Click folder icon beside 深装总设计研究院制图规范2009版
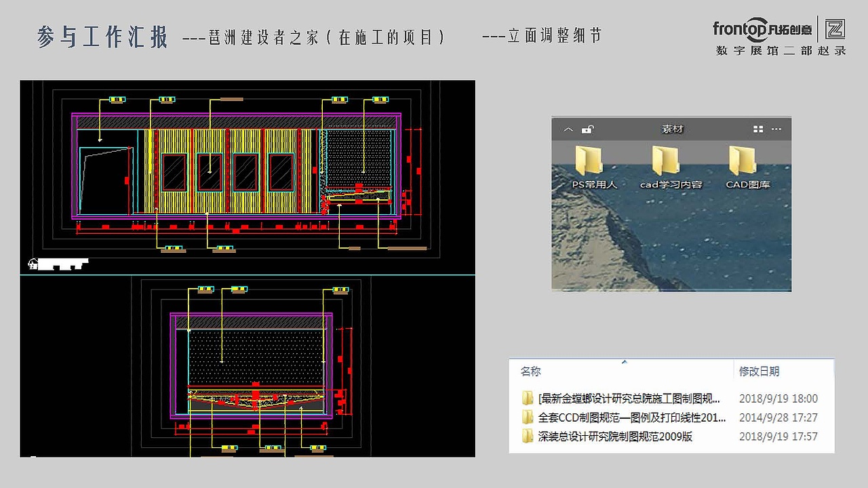 pyautogui.click(x=528, y=436)
